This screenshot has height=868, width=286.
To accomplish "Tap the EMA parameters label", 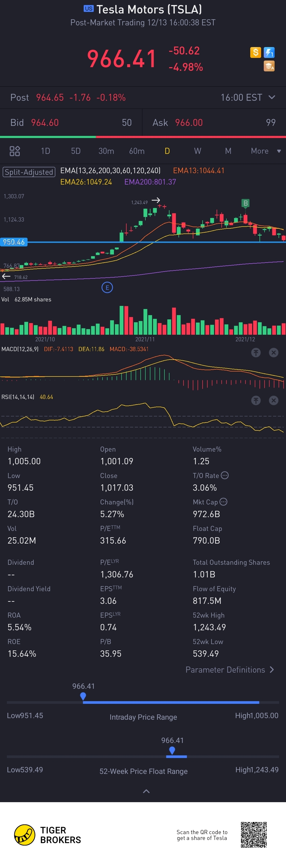I will [110, 171].
